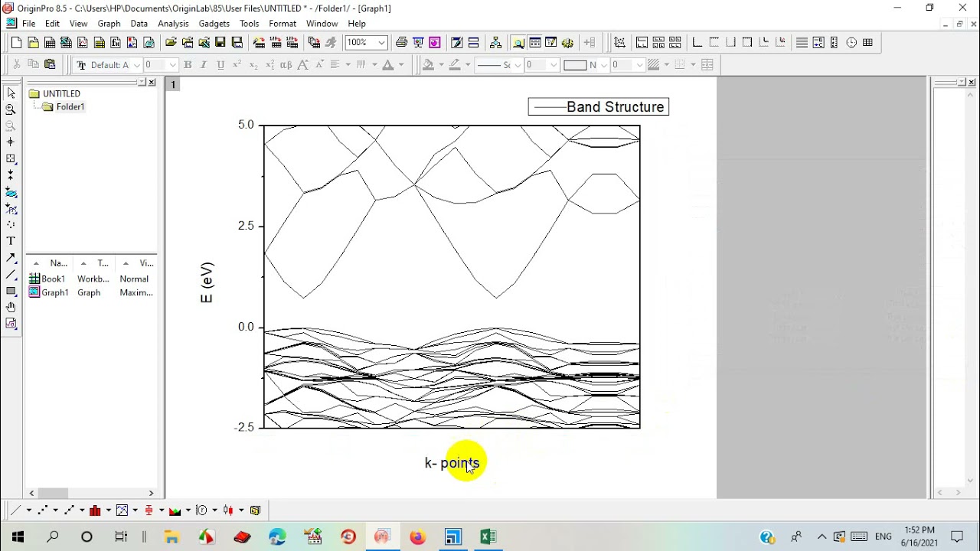Viewport: 980px width, 551px height.
Task: Toggle Superscript formatting
Action: (x=237, y=65)
